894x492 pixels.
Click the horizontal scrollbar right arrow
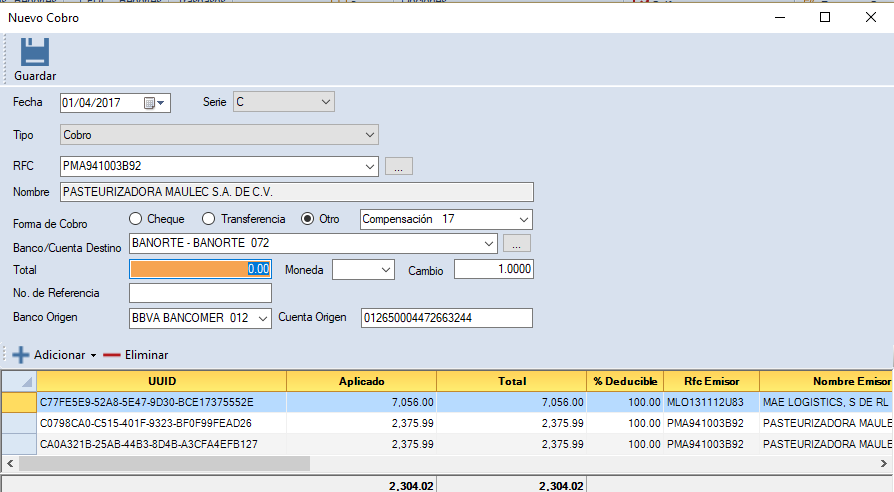[885, 464]
